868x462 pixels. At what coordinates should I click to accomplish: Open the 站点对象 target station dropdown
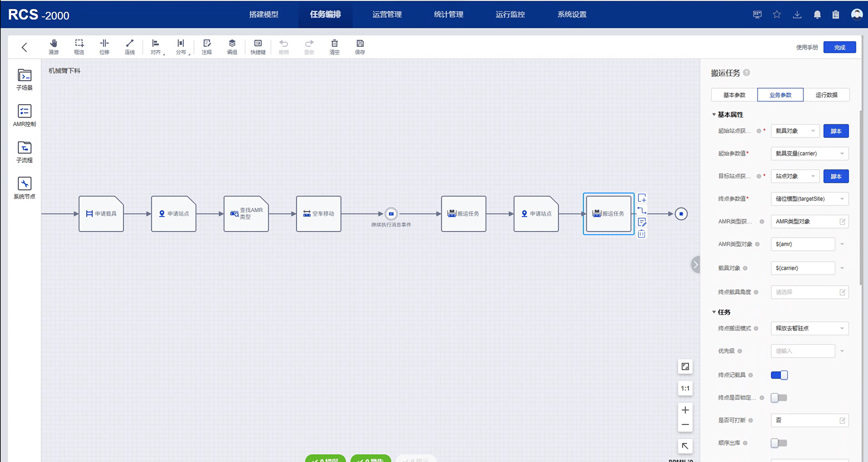[795, 176]
